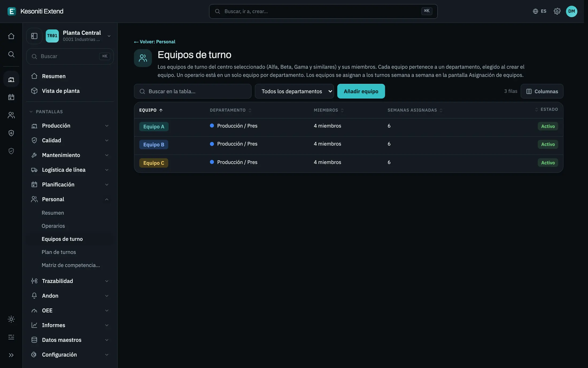Select the factory icon in left rail
This screenshot has width=588, height=368.
11,79
